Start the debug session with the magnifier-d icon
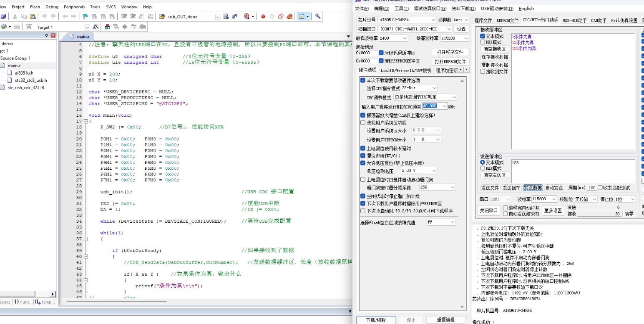This screenshot has width=644, height=324. [247, 16]
